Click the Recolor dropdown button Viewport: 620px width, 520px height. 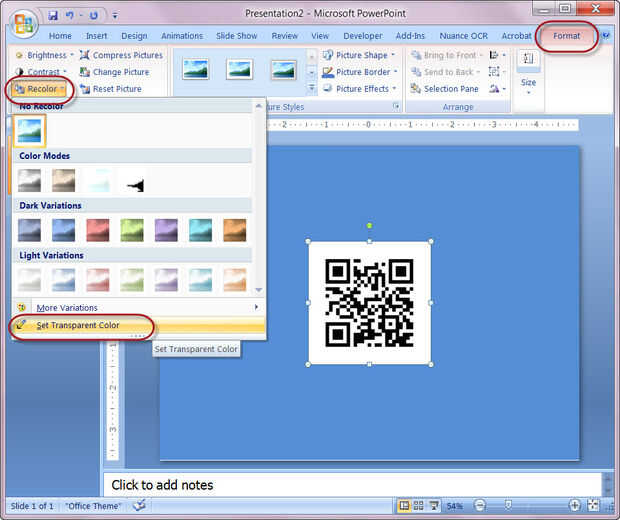39,89
